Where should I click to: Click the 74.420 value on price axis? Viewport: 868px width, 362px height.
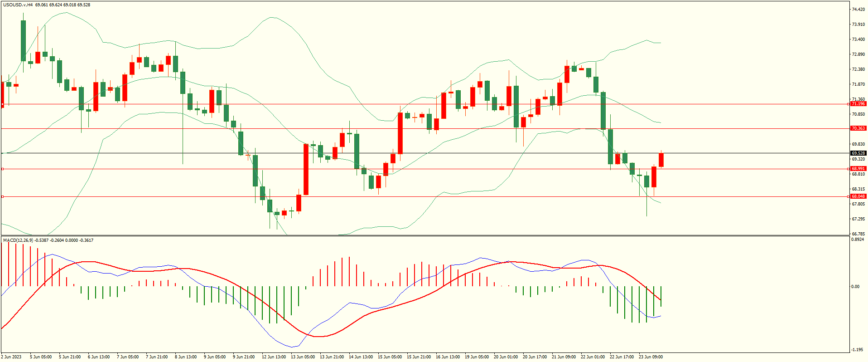tap(858, 10)
